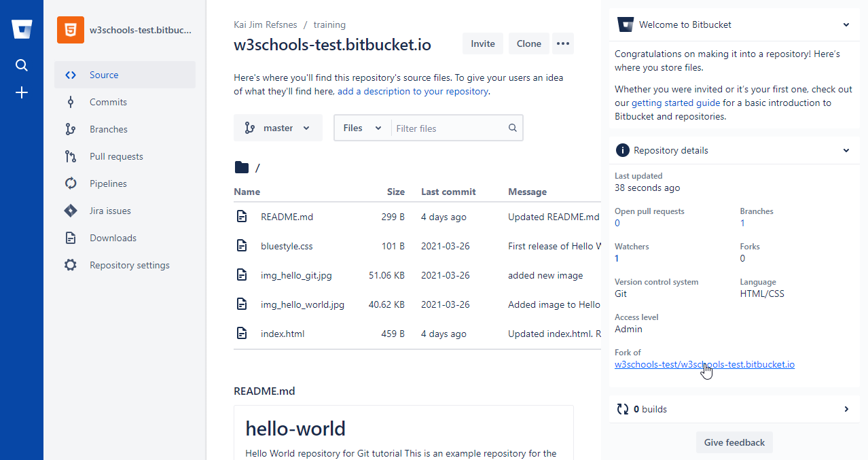868x460 pixels.
Task: Click the Repository settings gear icon
Action: tap(71, 265)
